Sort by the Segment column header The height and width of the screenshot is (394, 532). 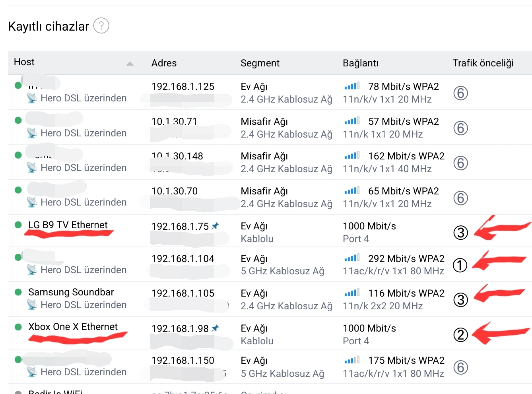coord(260,63)
